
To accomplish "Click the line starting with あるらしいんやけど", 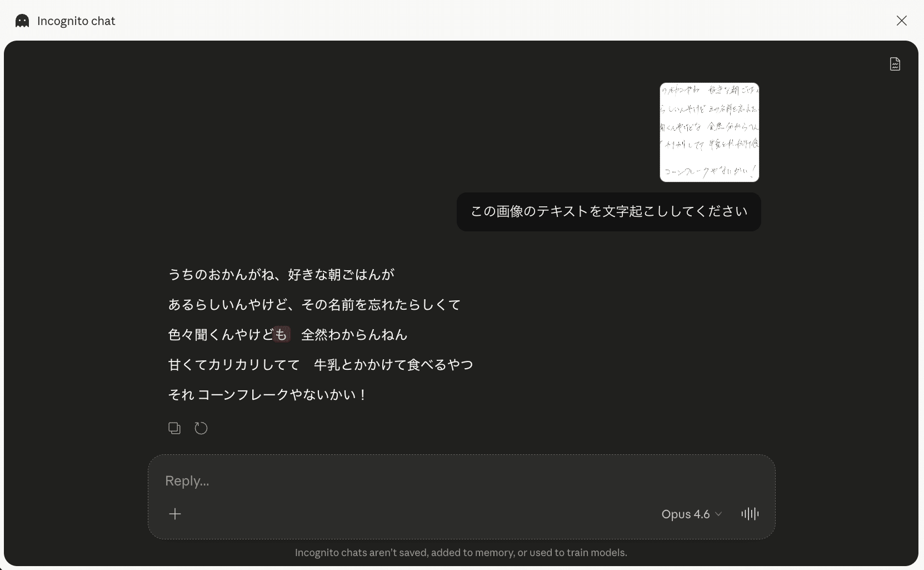I will [314, 305].
